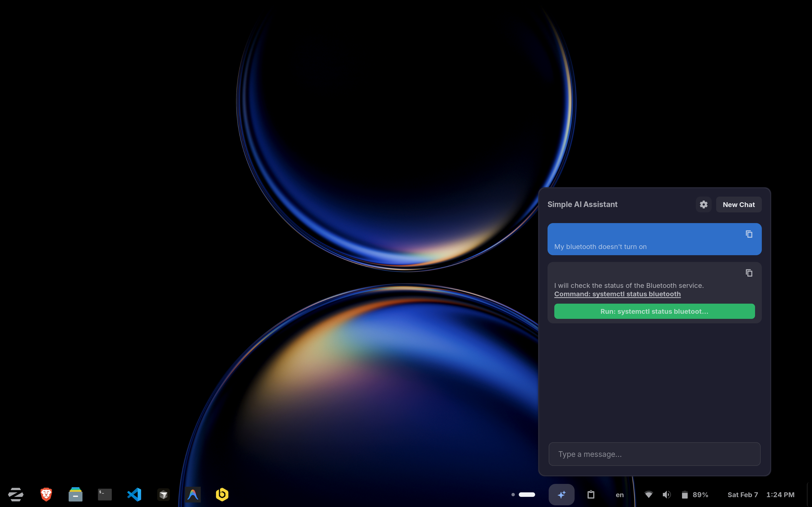The width and height of the screenshot is (812, 507).
Task: Open the Zorin applications menu
Action: click(16, 494)
